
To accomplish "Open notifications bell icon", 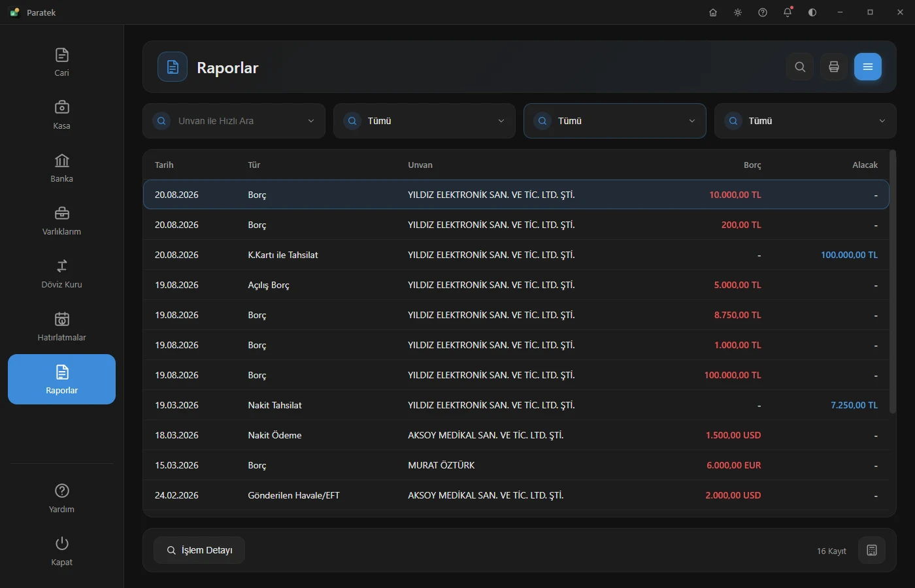I will pyautogui.click(x=788, y=12).
